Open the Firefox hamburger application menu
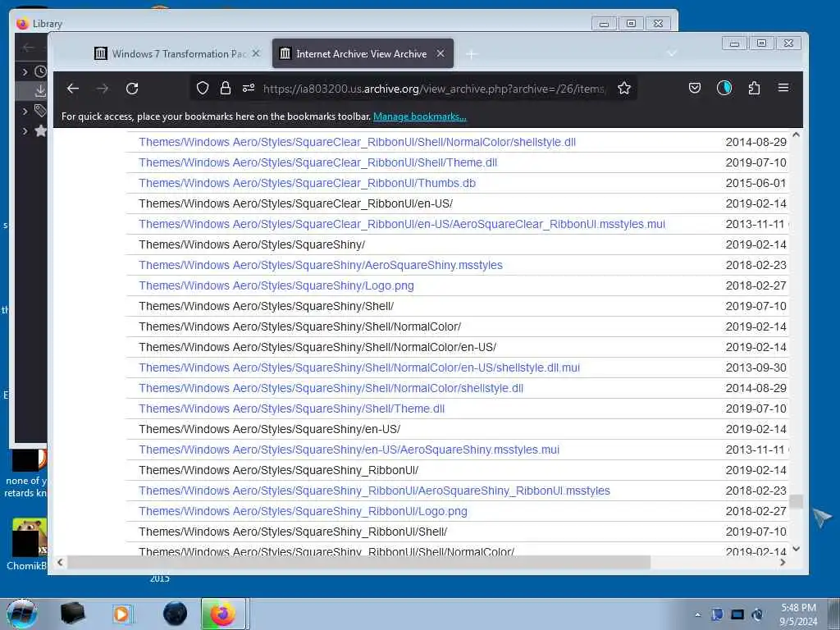This screenshot has width=840, height=630. pos(783,88)
